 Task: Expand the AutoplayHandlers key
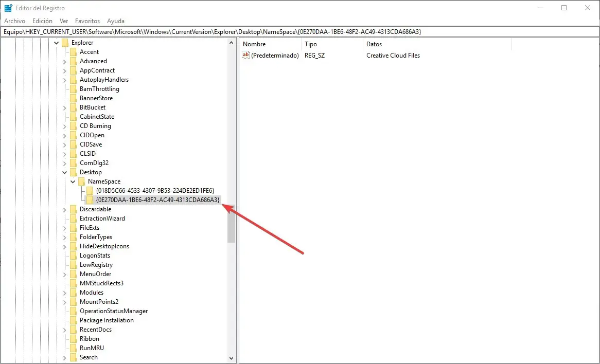[x=65, y=80]
